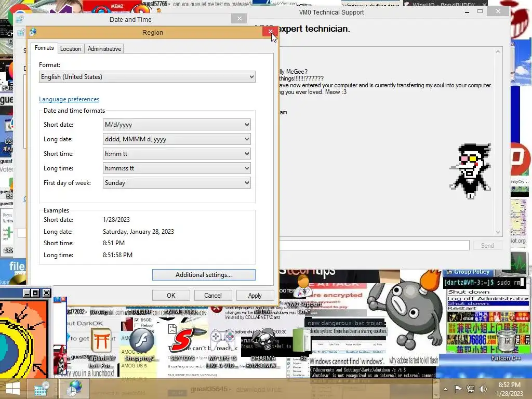
Task: Show hidden tray icons arrow
Action: point(445,389)
